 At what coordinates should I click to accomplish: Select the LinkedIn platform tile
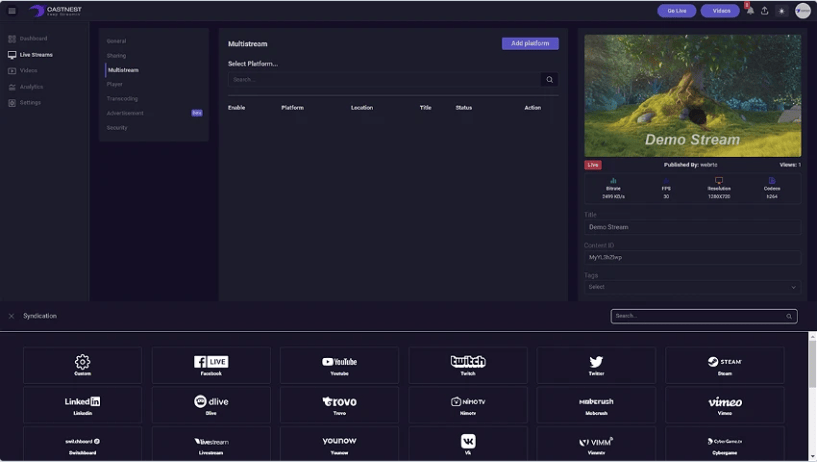tap(82, 405)
